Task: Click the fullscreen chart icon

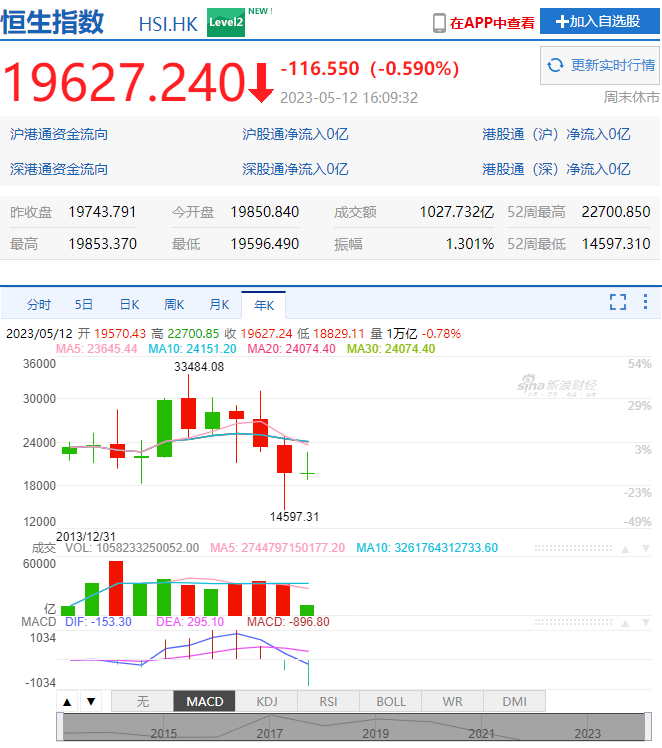Action: pos(618,302)
